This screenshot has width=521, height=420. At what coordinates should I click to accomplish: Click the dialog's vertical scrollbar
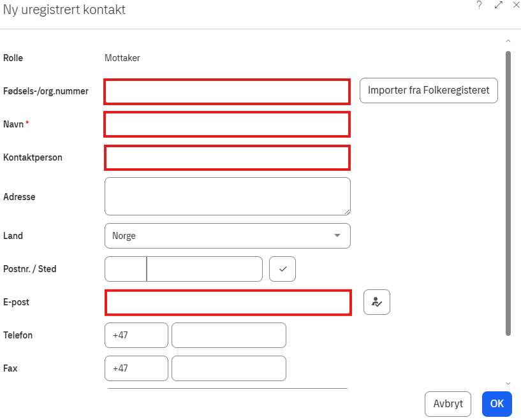[x=508, y=191]
